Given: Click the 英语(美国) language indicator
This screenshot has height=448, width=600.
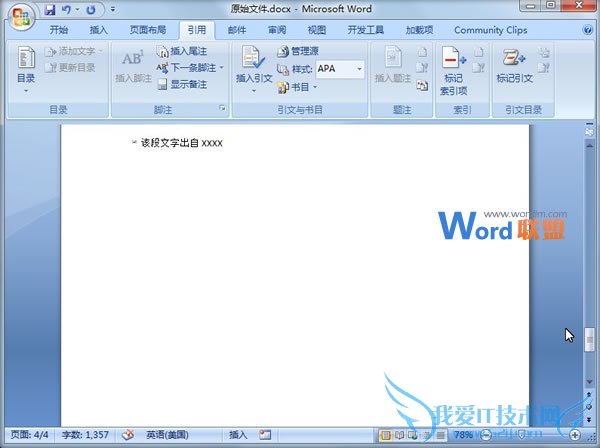Looking at the screenshot, I should [167, 435].
